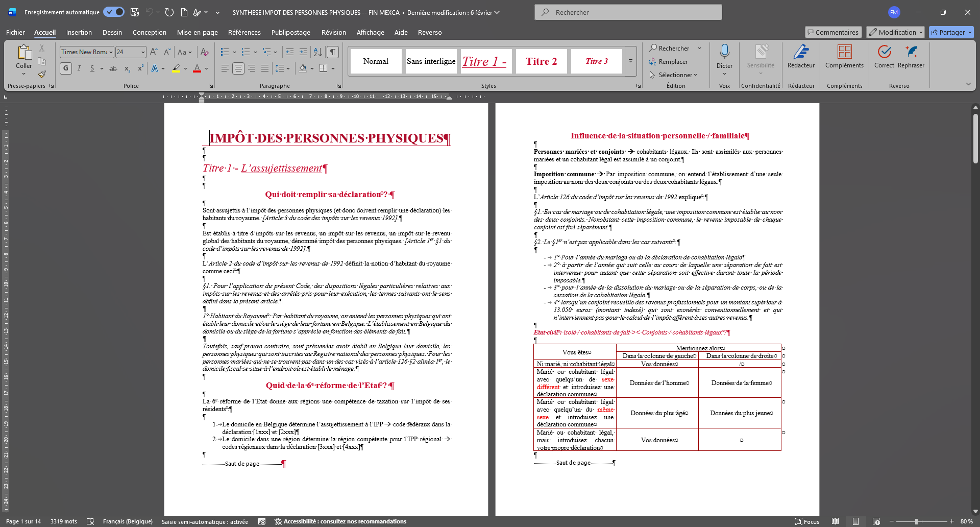This screenshot has width=980, height=527.
Task: Toggle center alignment
Action: (x=238, y=68)
